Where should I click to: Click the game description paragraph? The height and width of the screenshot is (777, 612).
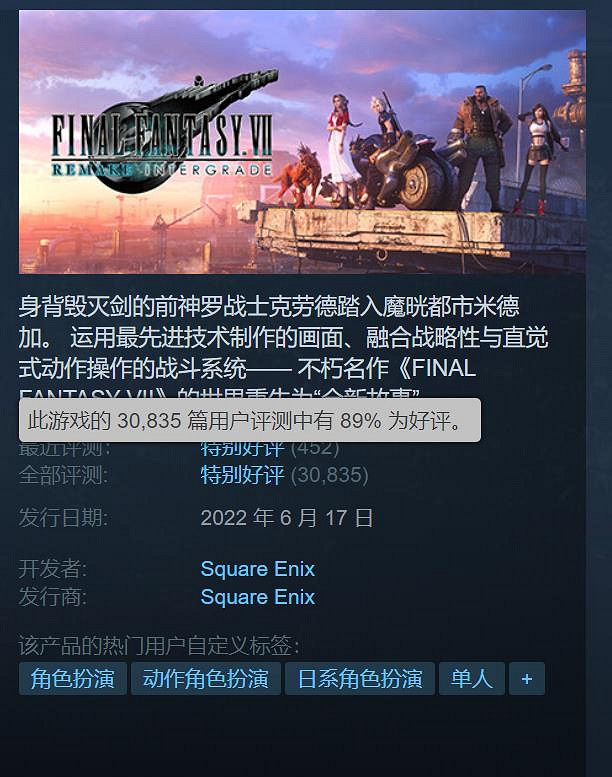click(283, 347)
